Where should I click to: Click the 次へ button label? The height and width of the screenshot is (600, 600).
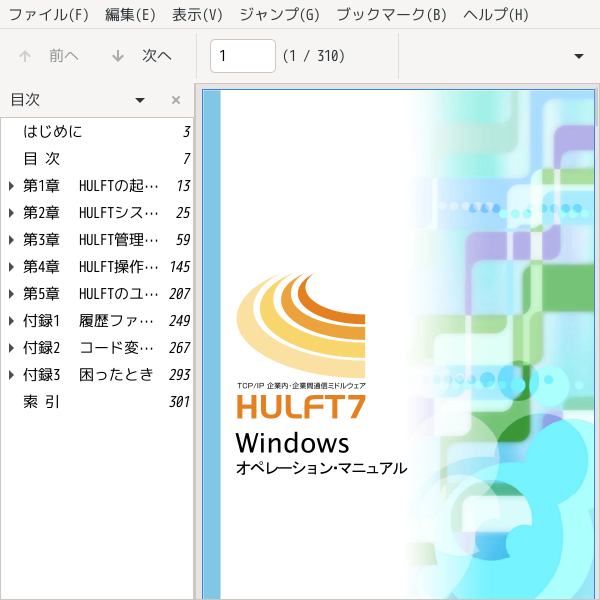pos(157,56)
